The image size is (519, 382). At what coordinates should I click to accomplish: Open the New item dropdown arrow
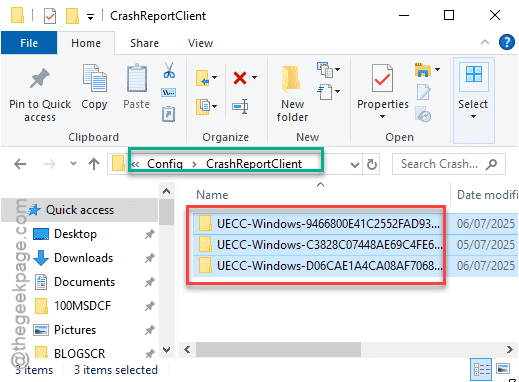click(x=337, y=69)
